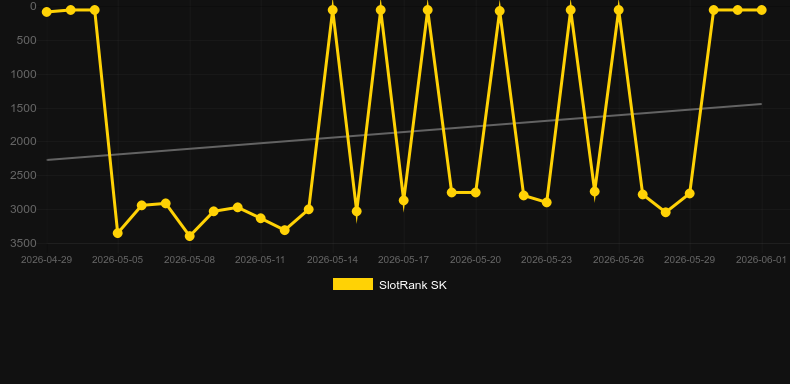Select the data point for 2026-05-23
The height and width of the screenshot is (384, 790).
pos(547,202)
